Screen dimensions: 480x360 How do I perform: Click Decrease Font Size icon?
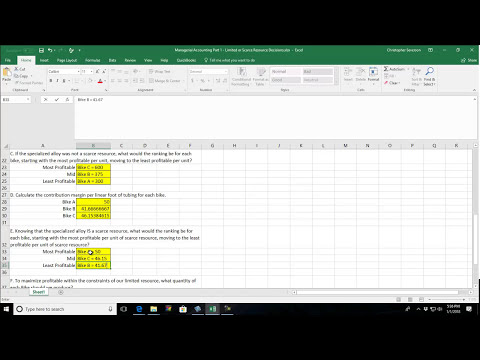(104, 71)
